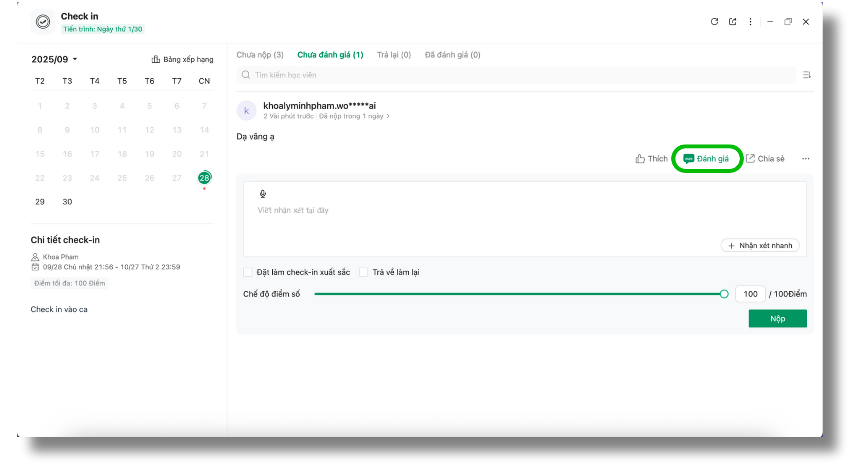Open the vertical three-dot menu in header
The image size is (868, 469).
tap(750, 22)
